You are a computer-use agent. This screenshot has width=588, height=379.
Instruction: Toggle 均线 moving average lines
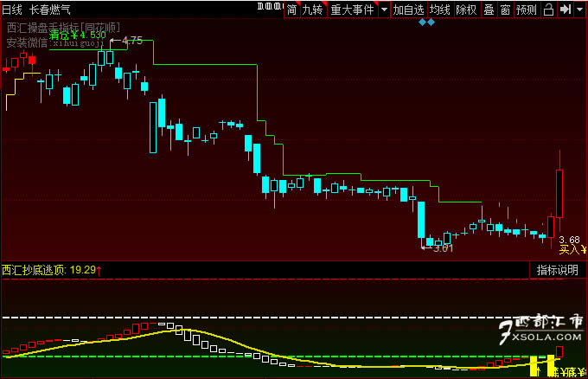[x=440, y=10]
